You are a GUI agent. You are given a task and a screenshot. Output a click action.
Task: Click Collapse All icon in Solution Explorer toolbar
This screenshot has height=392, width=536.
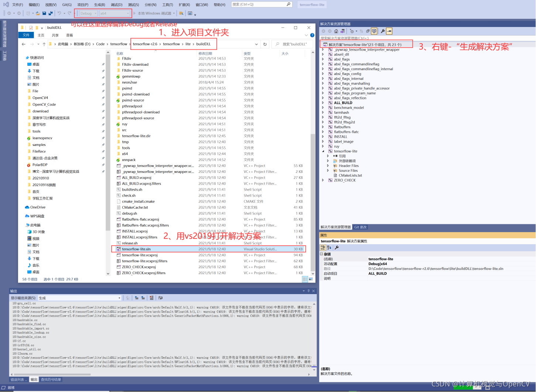click(x=368, y=31)
